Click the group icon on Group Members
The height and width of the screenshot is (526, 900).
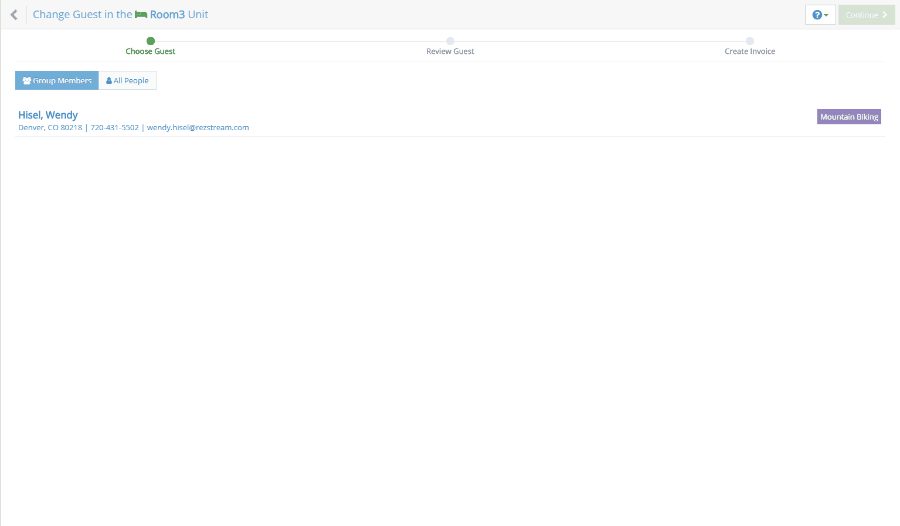point(26,81)
